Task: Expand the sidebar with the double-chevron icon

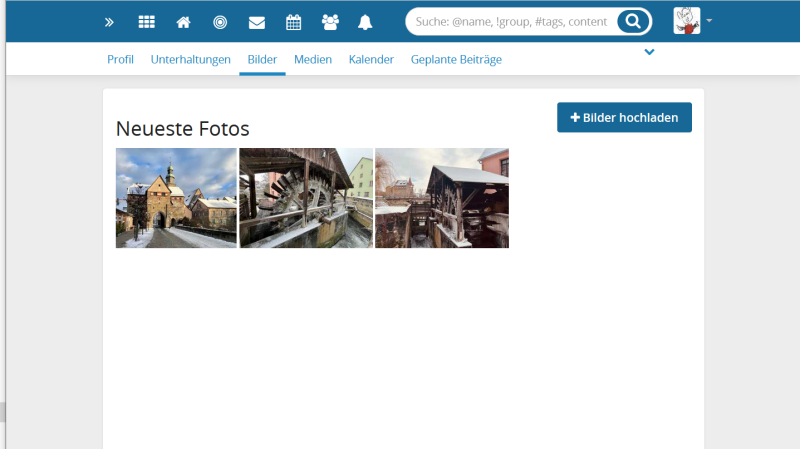Action: coord(109,22)
